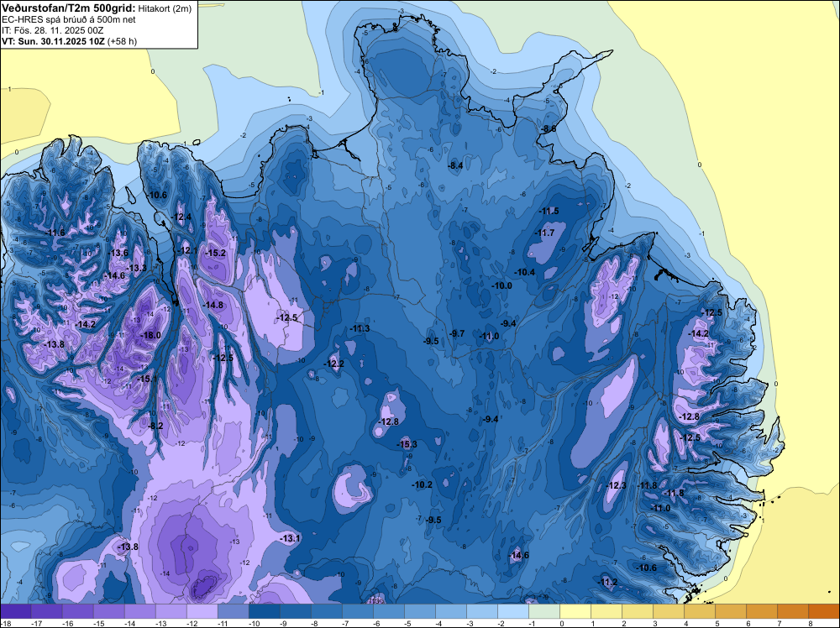The height and width of the screenshot is (628, 840).
Task: Click the -8.4 temperature value
Action: click(455, 166)
